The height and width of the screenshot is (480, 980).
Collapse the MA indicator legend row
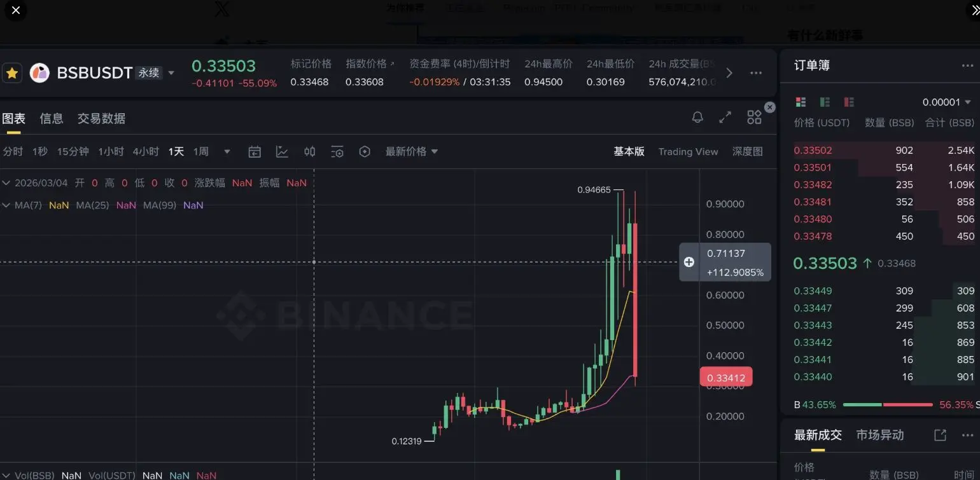(6, 205)
